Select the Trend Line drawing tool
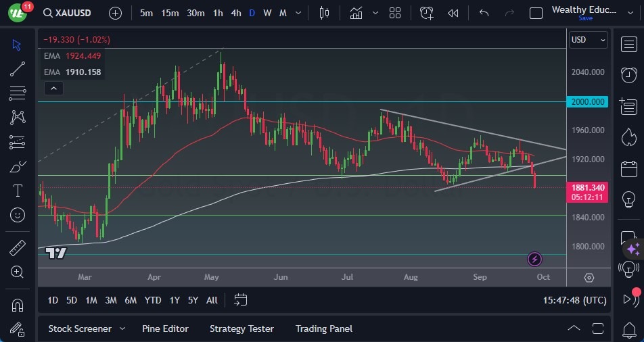644x342 pixels. (x=18, y=69)
